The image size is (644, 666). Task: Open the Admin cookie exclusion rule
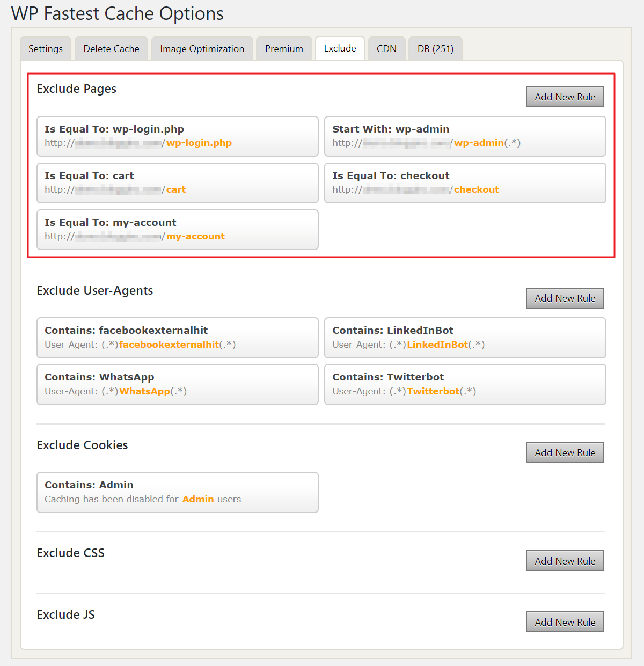(177, 492)
